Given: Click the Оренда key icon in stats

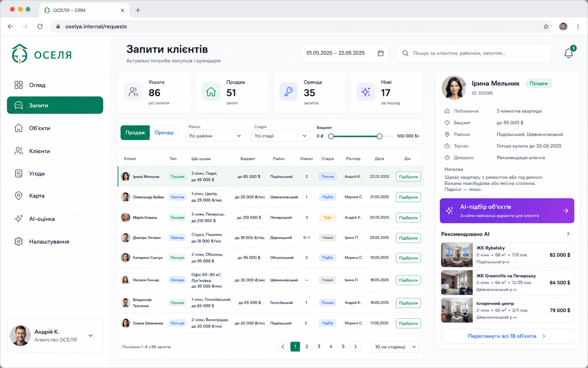Looking at the screenshot, I should pyautogui.click(x=288, y=92).
